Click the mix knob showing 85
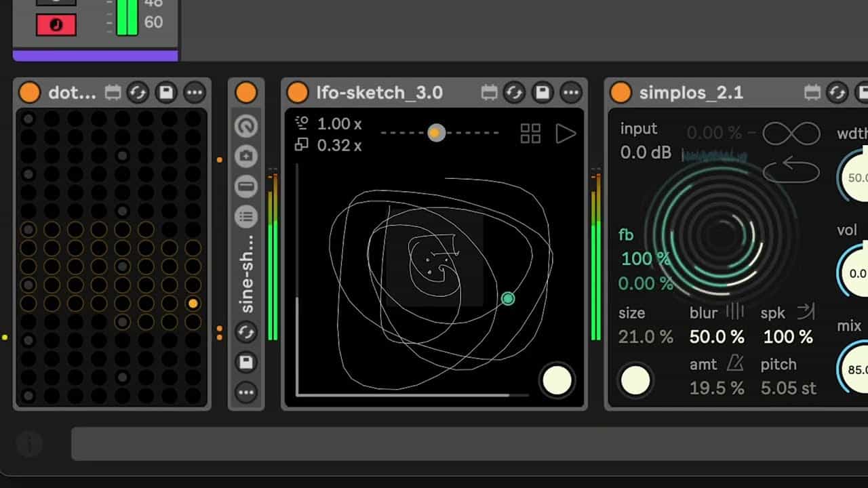The image size is (868, 488). pos(854,369)
